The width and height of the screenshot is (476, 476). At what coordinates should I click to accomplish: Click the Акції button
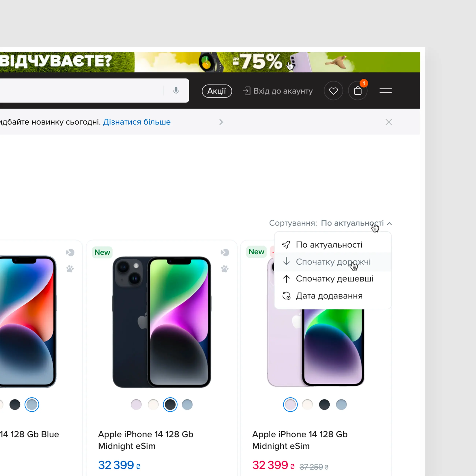[x=217, y=91]
